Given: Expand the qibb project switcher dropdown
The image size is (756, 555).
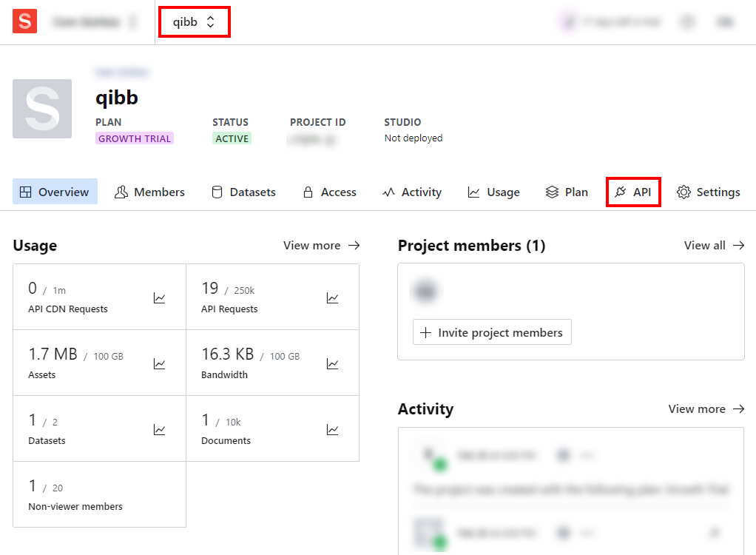Looking at the screenshot, I should point(194,21).
